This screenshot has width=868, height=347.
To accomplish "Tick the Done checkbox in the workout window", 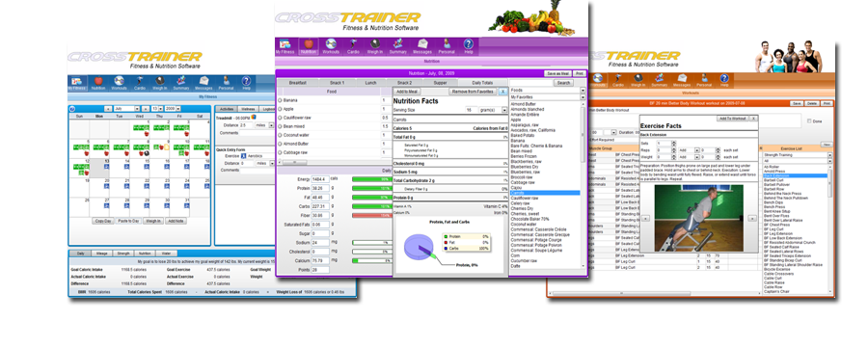I will (x=810, y=121).
